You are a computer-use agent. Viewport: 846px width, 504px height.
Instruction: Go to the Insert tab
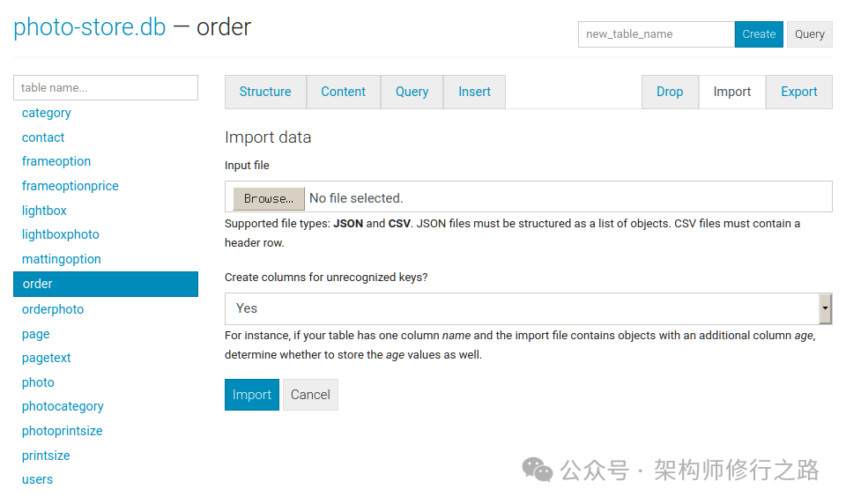click(474, 92)
